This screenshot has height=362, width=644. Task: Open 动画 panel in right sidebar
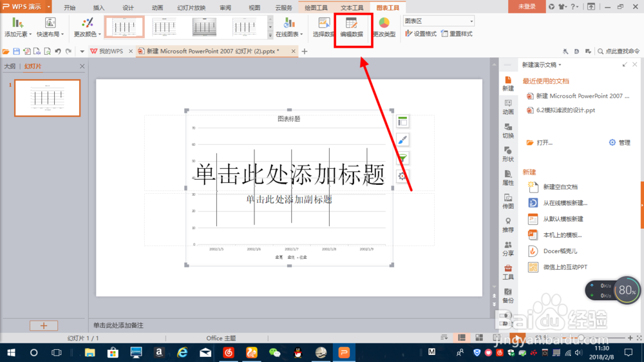tap(508, 107)
